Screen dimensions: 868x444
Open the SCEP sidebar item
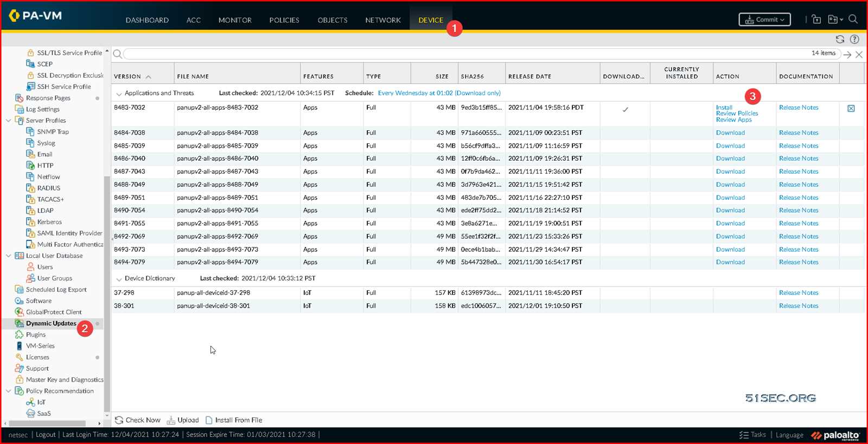coord(44,64)
